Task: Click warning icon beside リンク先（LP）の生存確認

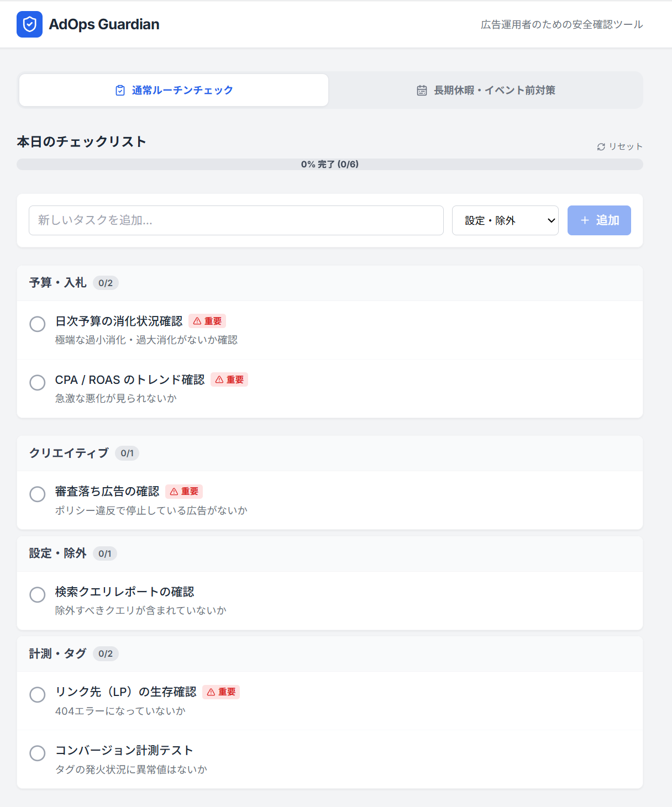Action: [x=211, y=692]
